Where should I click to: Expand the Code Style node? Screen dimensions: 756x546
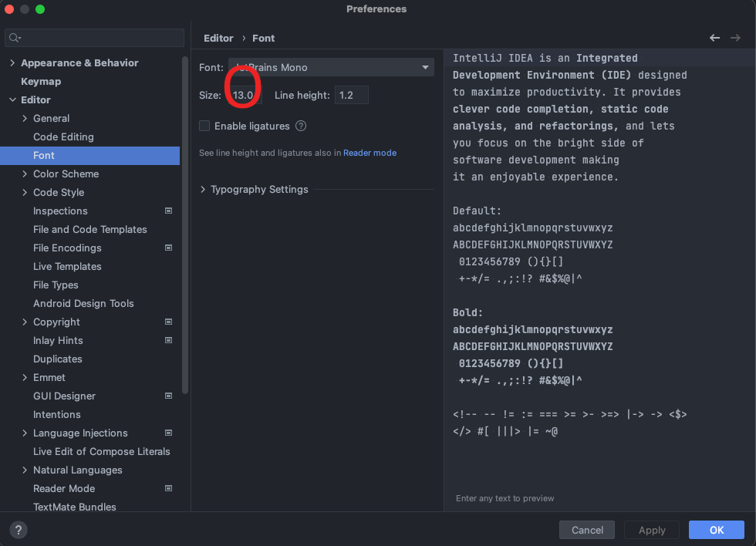(x=25, y=192)
